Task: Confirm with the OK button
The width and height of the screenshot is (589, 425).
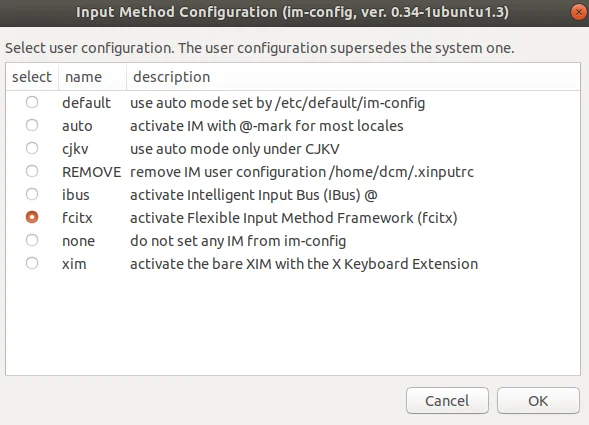Action: click(538, 401)
